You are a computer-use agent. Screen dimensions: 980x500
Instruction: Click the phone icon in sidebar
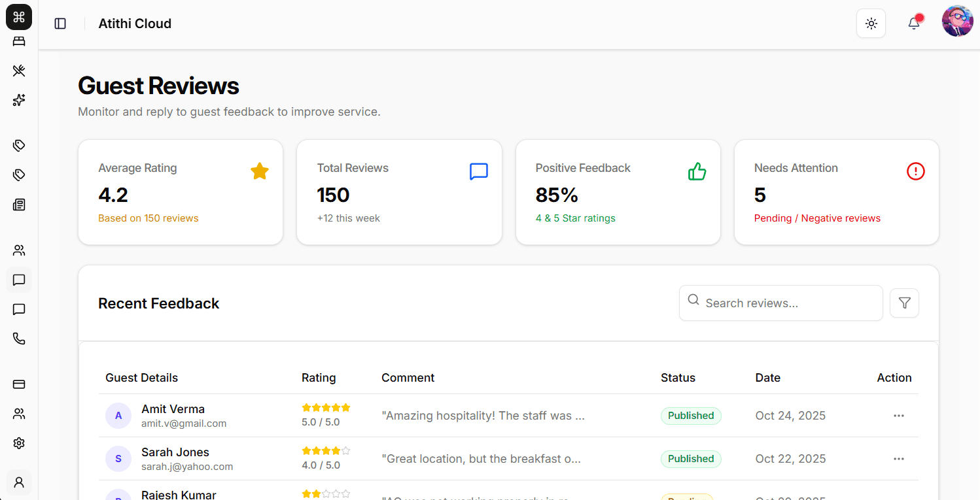(19, 339)
